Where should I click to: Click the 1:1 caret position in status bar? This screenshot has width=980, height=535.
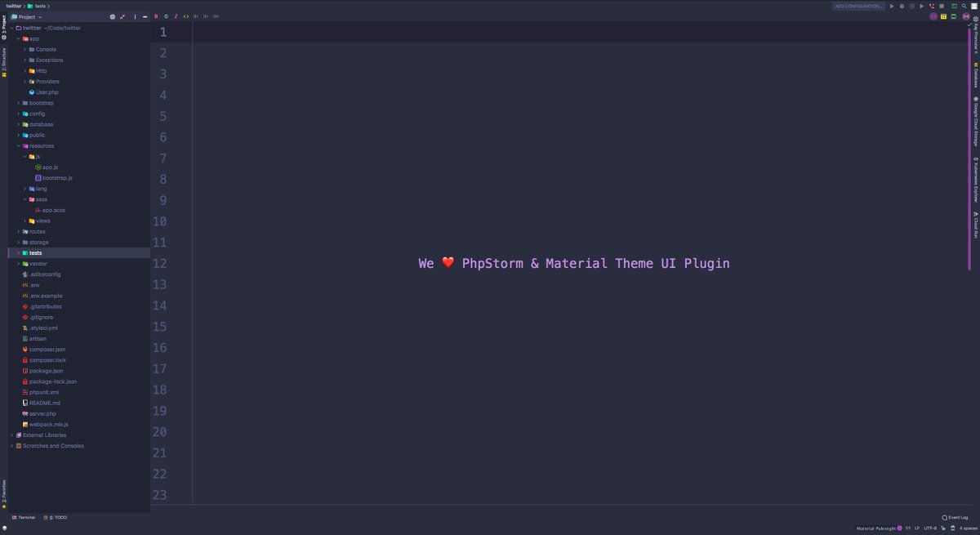click(907, 528)
